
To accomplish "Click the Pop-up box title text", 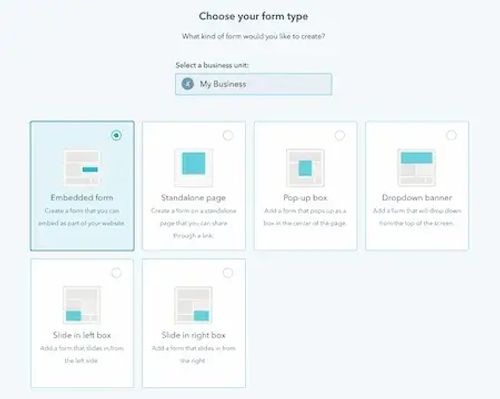I will tap(305, 198).
